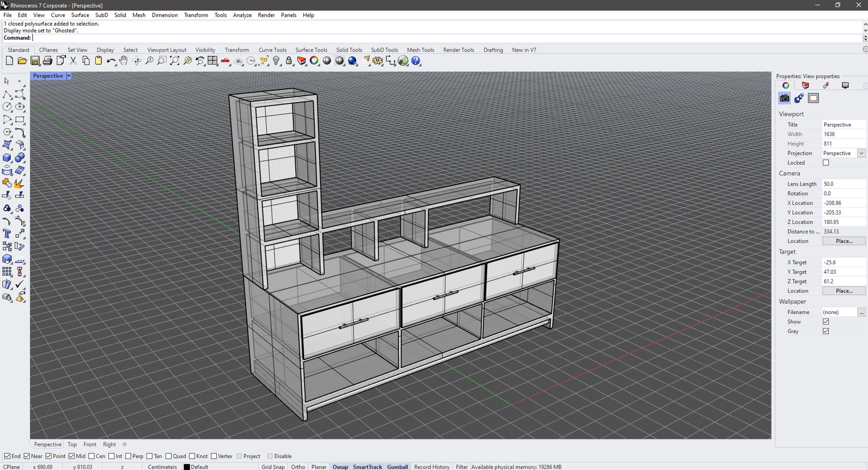Open the Solid menu
The width and height of the screenshot is (868, 470).
(x=120, y=15)
